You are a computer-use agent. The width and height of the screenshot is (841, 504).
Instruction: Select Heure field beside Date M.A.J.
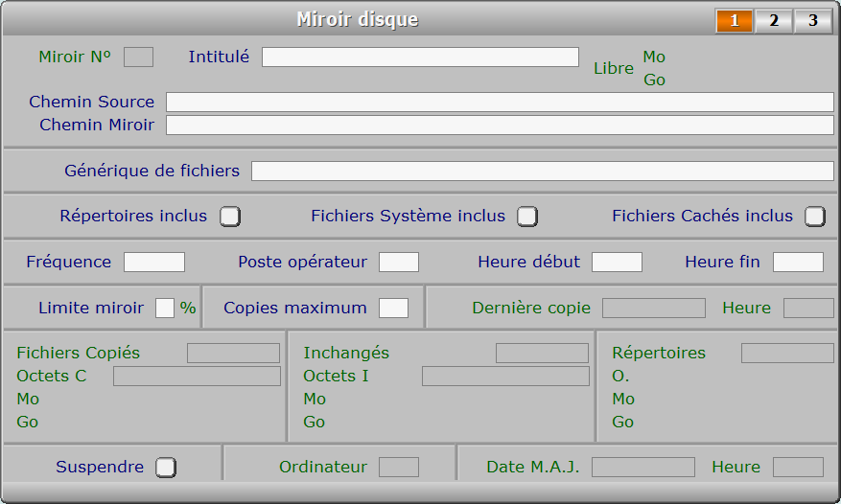click(x=798, y=467)
